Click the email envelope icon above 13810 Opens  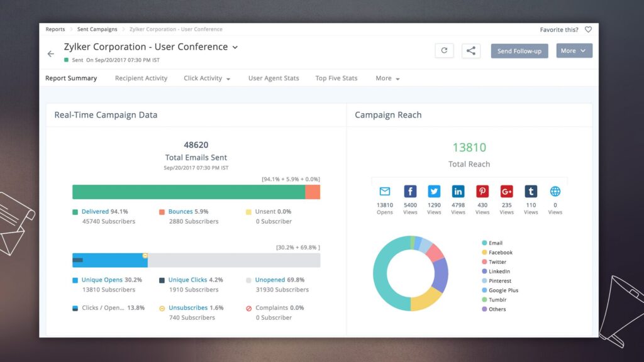(385, 192)
